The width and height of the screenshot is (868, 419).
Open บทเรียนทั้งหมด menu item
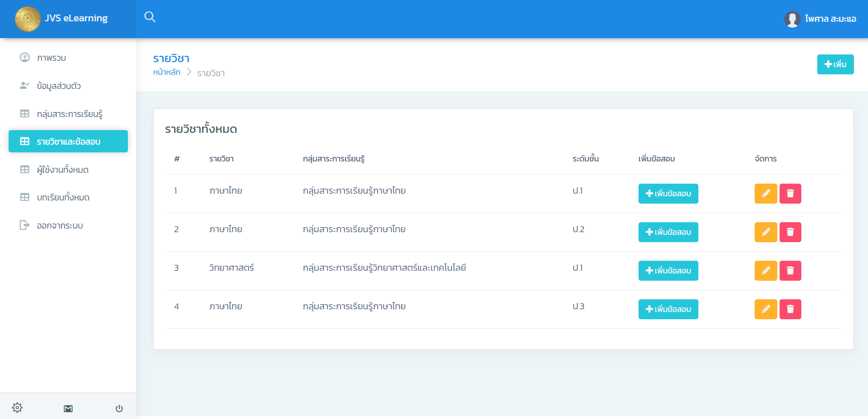pyautogui.click(x=68, y=197)
